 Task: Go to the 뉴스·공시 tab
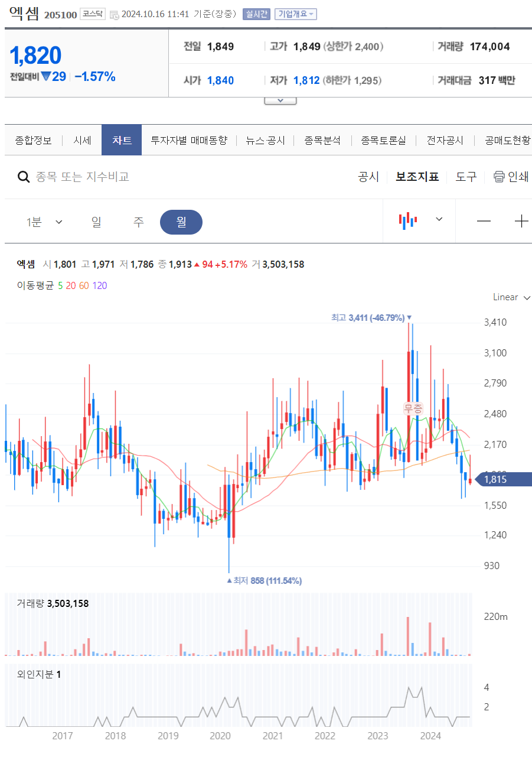266,141
